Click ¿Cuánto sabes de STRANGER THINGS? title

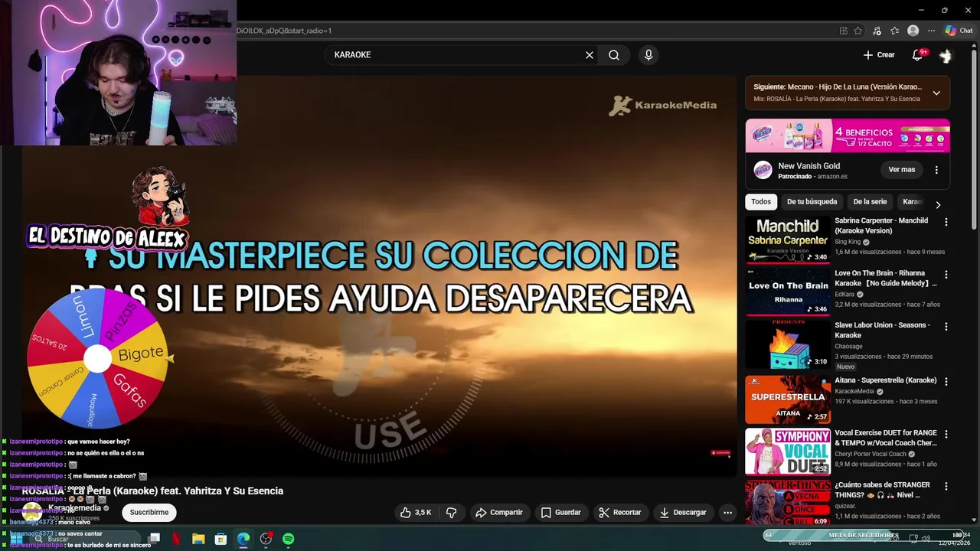(883, 490)
